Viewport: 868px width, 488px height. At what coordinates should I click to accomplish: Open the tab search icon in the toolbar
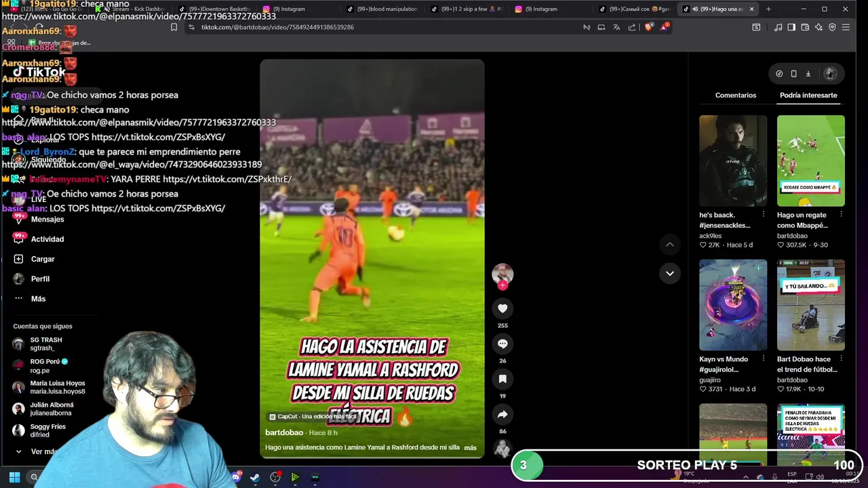tap(756, 27)
